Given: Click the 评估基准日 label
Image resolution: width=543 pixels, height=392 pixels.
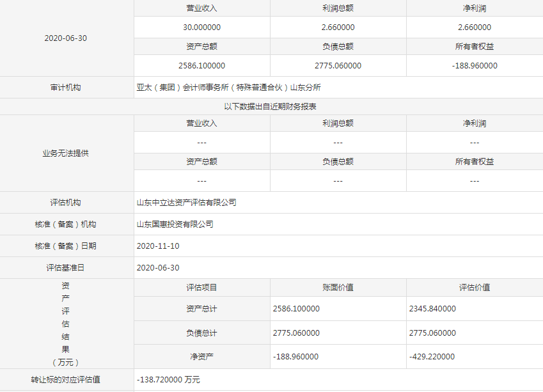Looking at the screenshot, I should click(x=66, y=268).
